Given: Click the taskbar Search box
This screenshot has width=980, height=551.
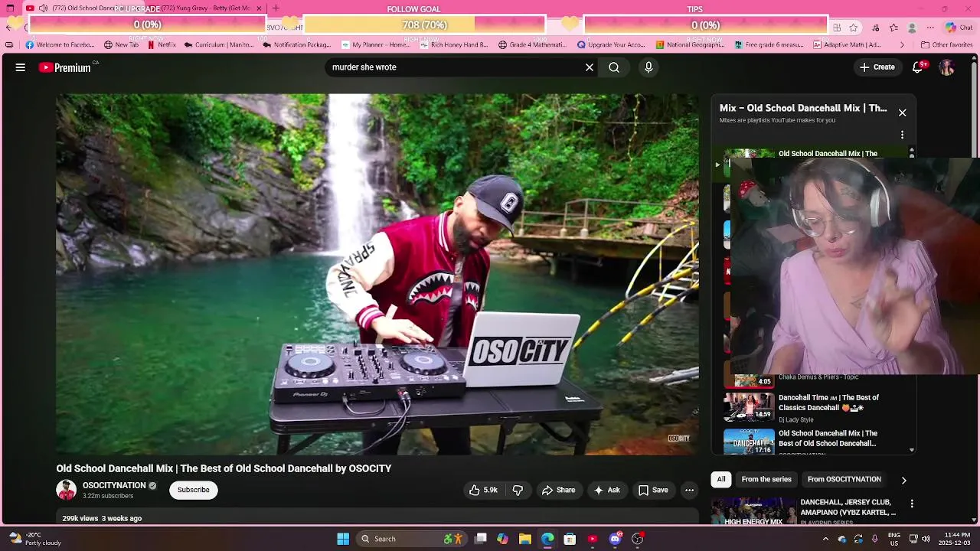Looking at the screenshot, I should (x=411, y=539).
